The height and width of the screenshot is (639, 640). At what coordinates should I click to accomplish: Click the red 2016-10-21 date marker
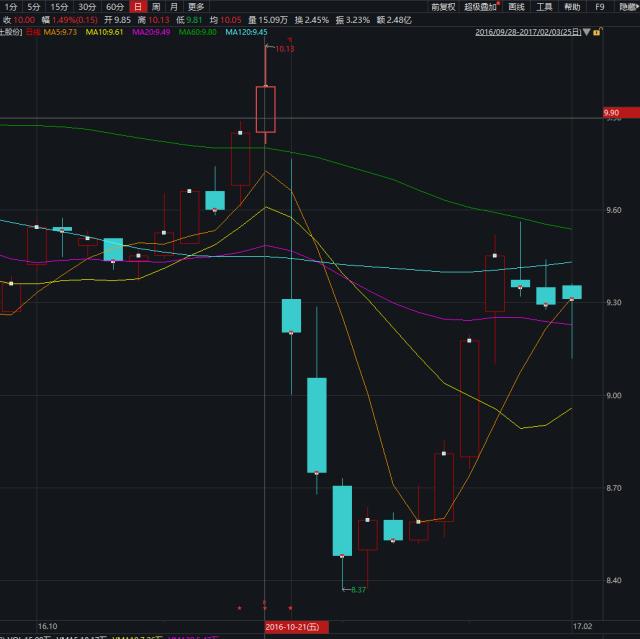click(x=289, y=626)
